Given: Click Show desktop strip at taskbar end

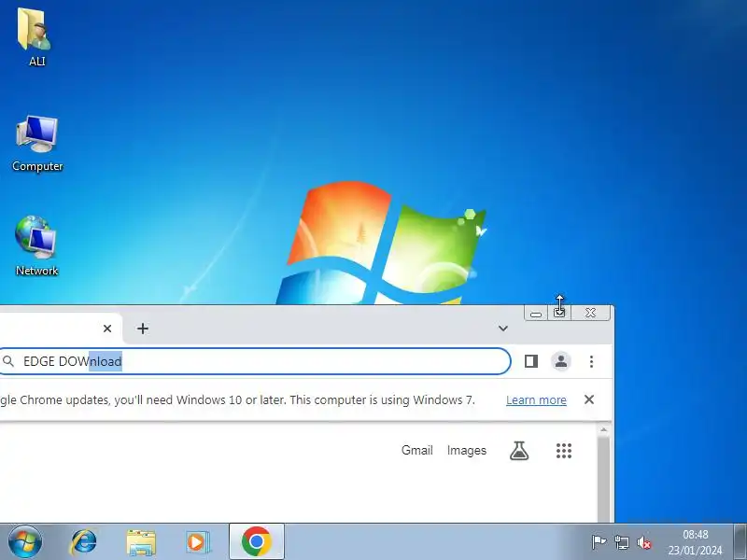Looking at the screenshot, I should [740, 541].
